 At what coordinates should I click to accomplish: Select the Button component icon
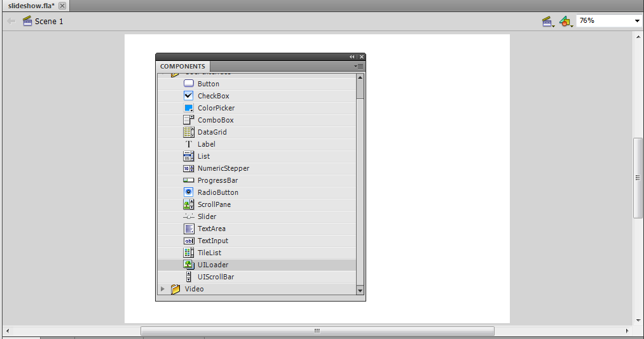click(189, 84)
